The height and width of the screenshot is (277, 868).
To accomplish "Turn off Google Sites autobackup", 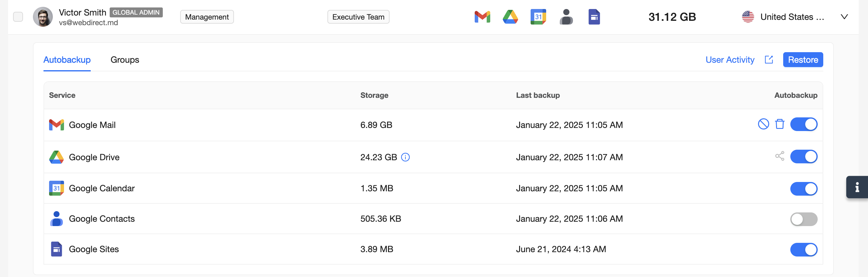I will pyautogui.click(x=804, y=250).
